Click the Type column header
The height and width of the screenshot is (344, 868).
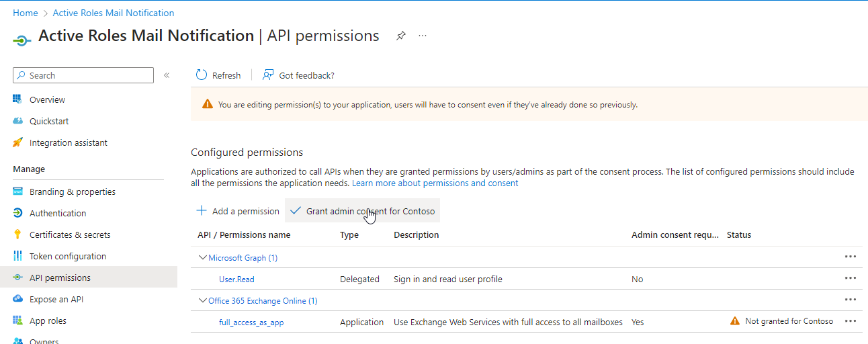(x=349, y=234)
